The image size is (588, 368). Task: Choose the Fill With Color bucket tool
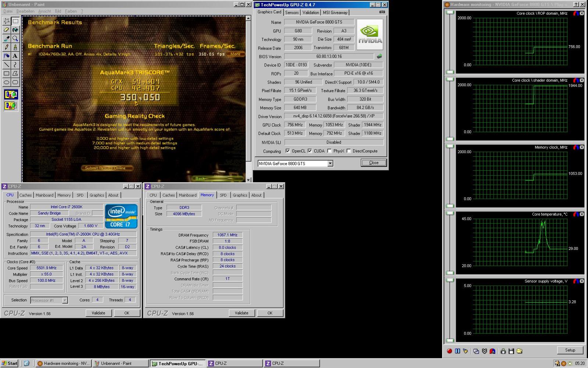[15, 30]
